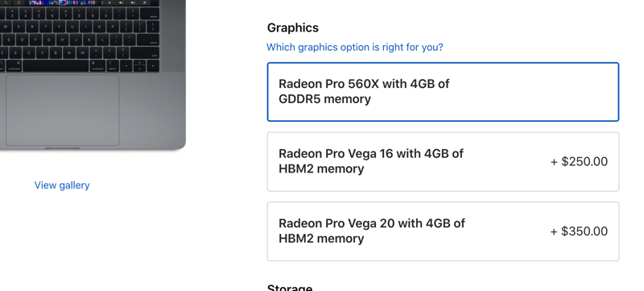Open the View gallery link
The image size is (644, 291).
[62, 185]
